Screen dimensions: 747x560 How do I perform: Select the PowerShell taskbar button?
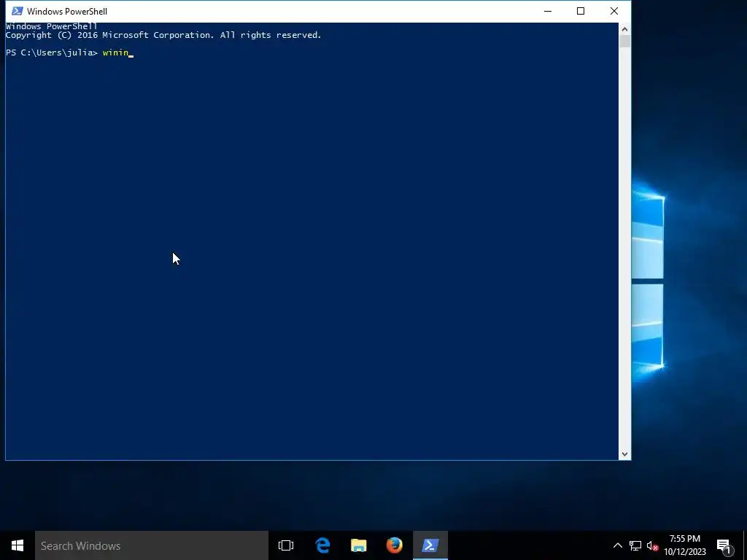(430, 545)
